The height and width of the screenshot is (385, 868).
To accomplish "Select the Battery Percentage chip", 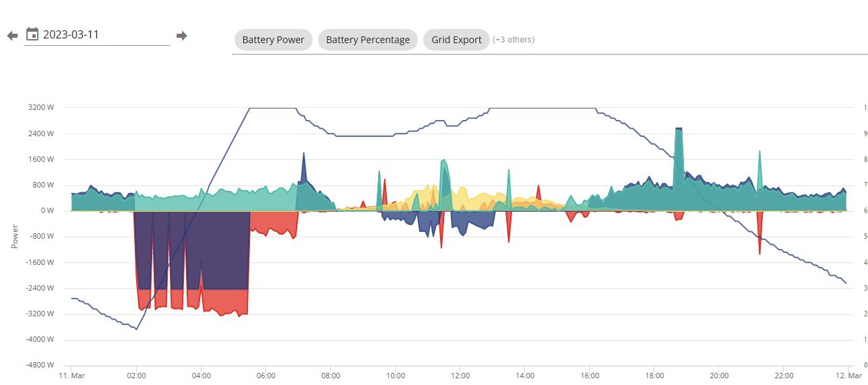I will (x=368, y=40).
